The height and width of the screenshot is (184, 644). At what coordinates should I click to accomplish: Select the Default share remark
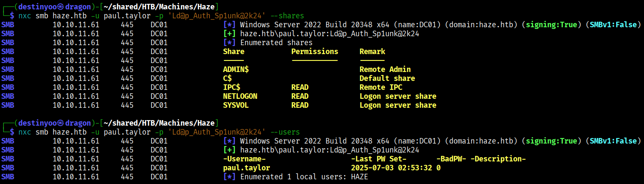coord(387,78)
